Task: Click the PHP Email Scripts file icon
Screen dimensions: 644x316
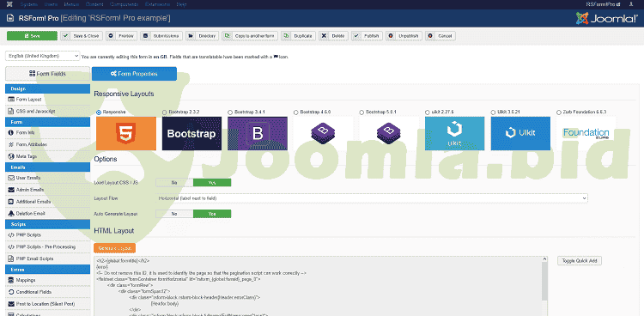Action: tap(10, 258)
